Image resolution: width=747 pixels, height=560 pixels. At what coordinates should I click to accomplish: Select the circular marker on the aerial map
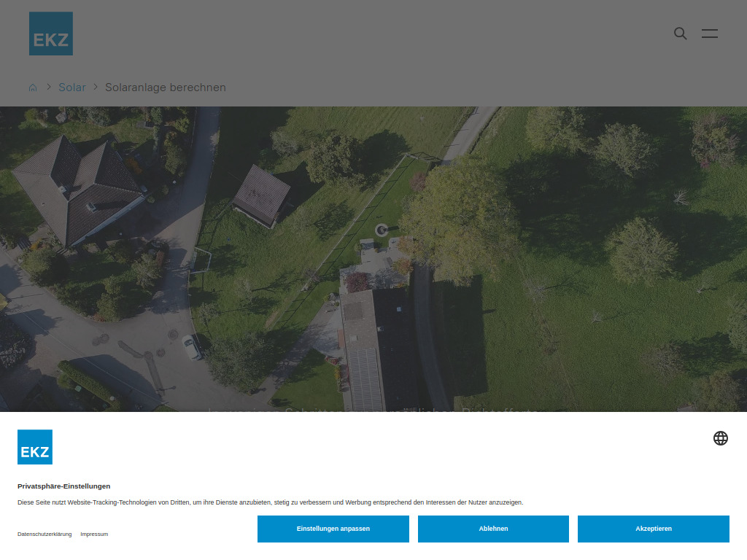click(x=382, y=229)
